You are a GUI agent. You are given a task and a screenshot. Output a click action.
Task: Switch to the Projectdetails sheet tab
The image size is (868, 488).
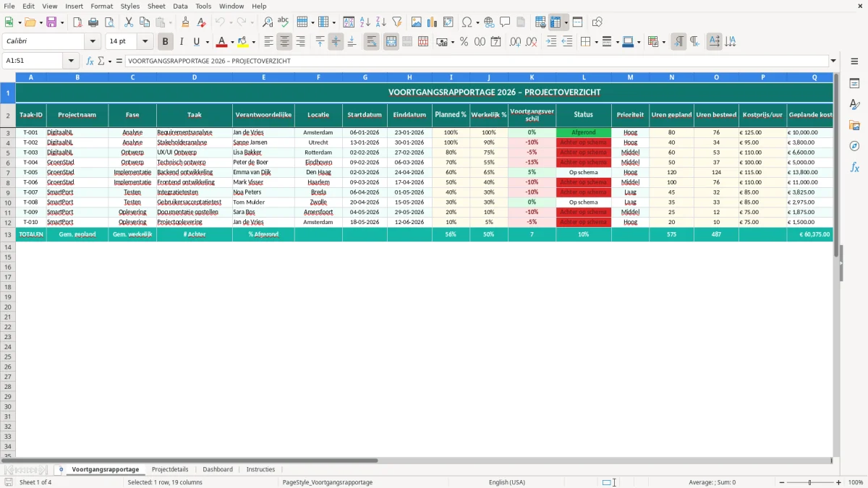tap(170, 469)
